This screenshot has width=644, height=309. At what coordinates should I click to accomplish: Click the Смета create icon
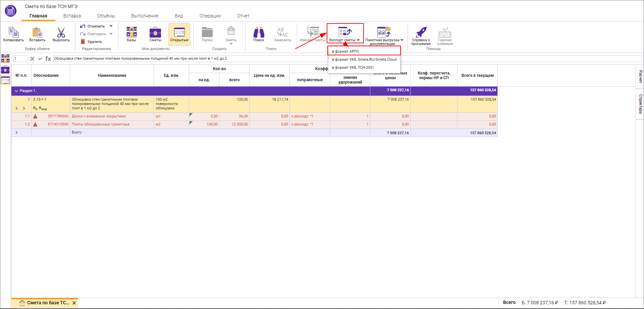[231, 31]
